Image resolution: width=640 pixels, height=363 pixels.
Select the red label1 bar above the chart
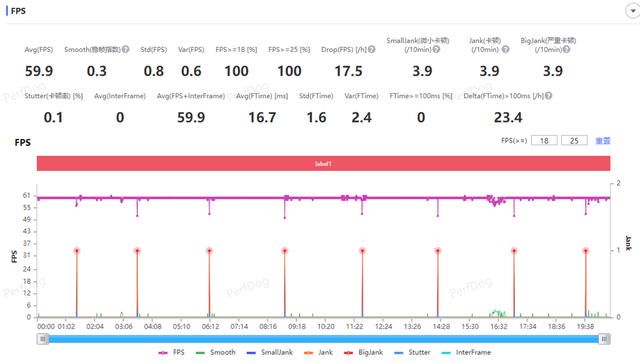[323, 163]
